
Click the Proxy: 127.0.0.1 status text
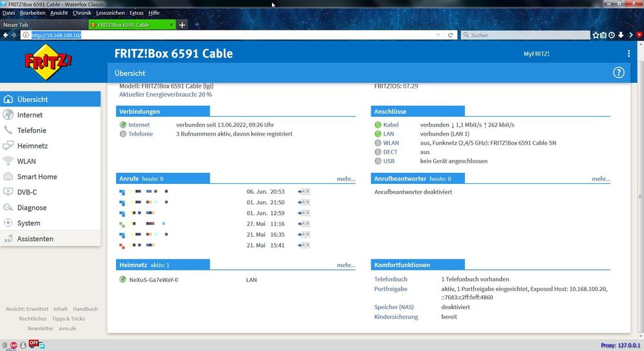pos(620,345)
